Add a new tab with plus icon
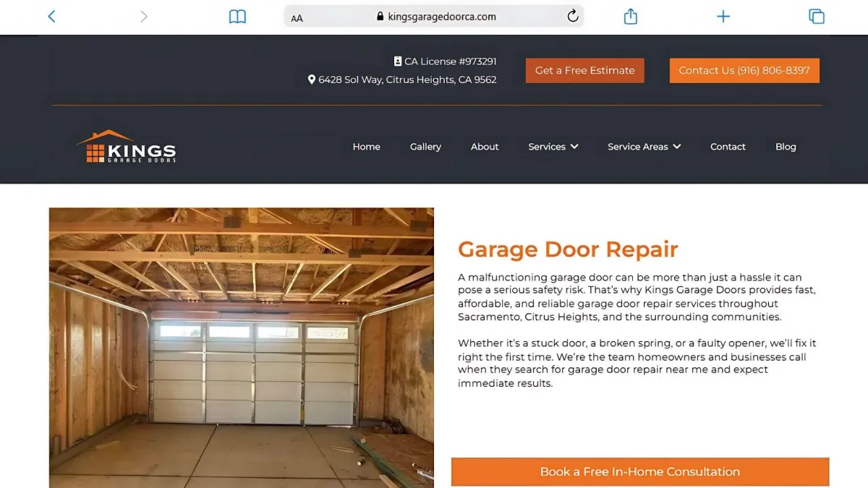Image resolution: width=868 pixels, height=488 pixels. coord(723,16)
